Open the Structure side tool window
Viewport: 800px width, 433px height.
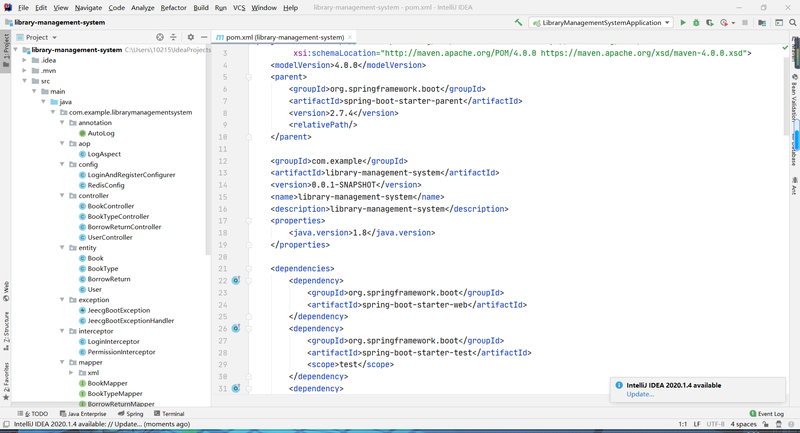[6, 331]
